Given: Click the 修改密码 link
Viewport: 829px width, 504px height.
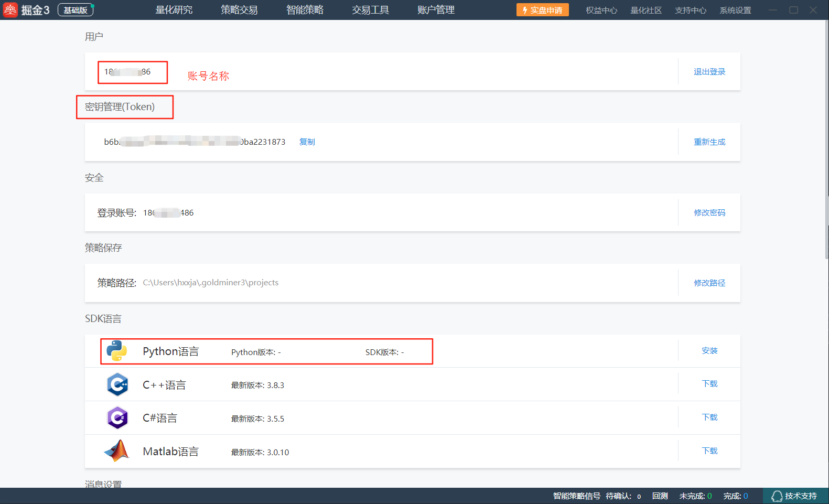Looking at the screenshot, I should [709, 212].
